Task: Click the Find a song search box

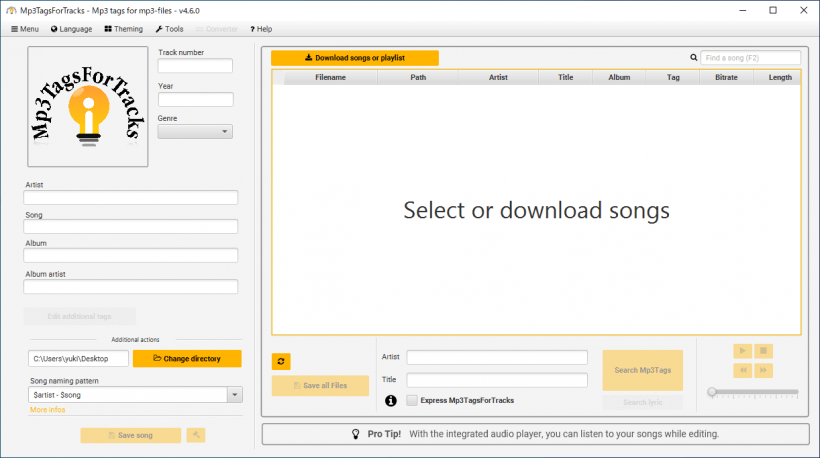Action: click(750, 58)
